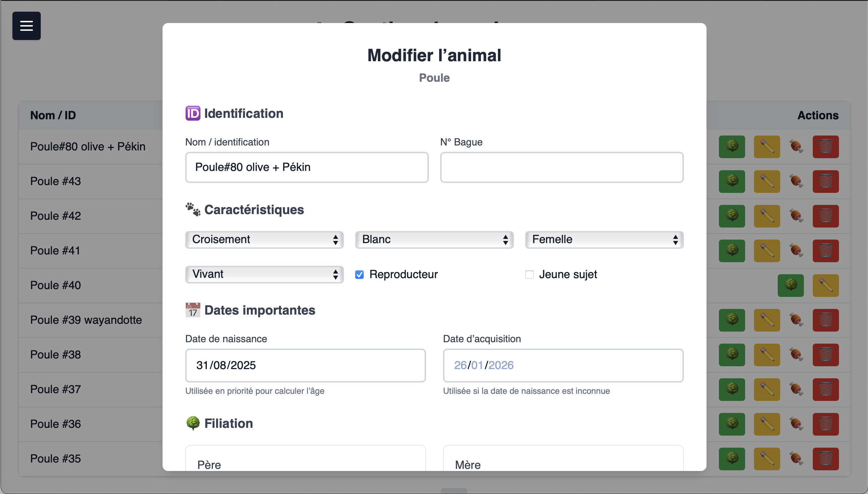Click the Nom / identification text field

tap(307, 167)
